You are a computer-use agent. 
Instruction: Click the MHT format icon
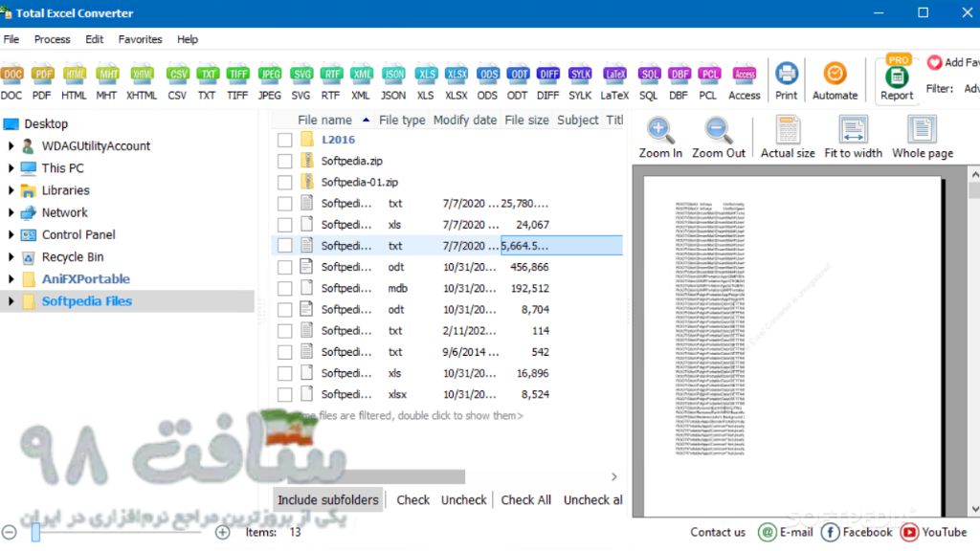tap(106, 82)
